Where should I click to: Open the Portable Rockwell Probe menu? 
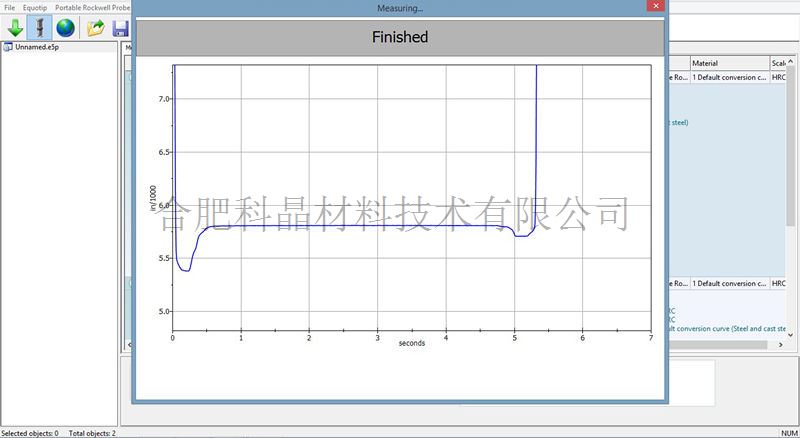pyautogui.click(x=92, y=7)
